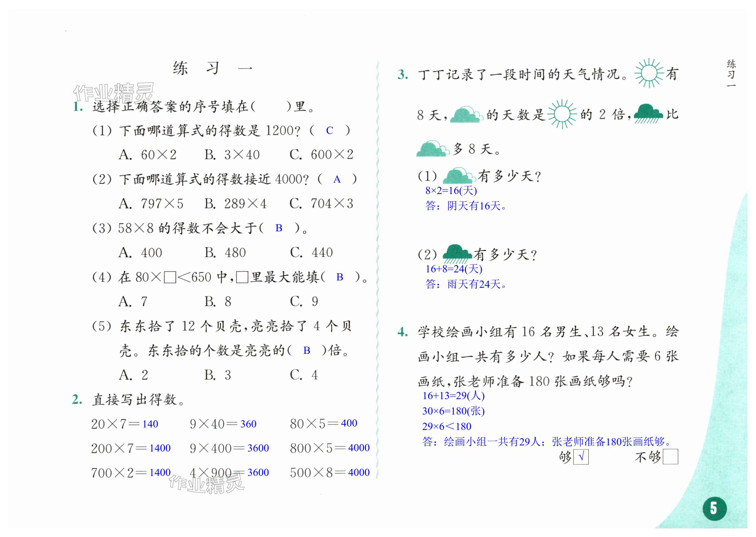Click option B. 480
This screenshot has width=756, height=537.
[x=225, y=253]
